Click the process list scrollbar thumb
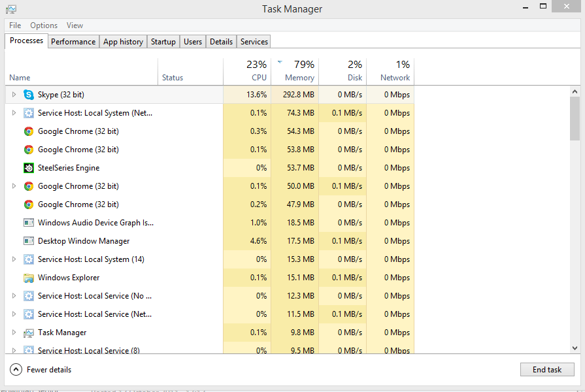Image resolution: width=585 pixels, height=392 pixels. pyautogui.click(x=575, y=119)
